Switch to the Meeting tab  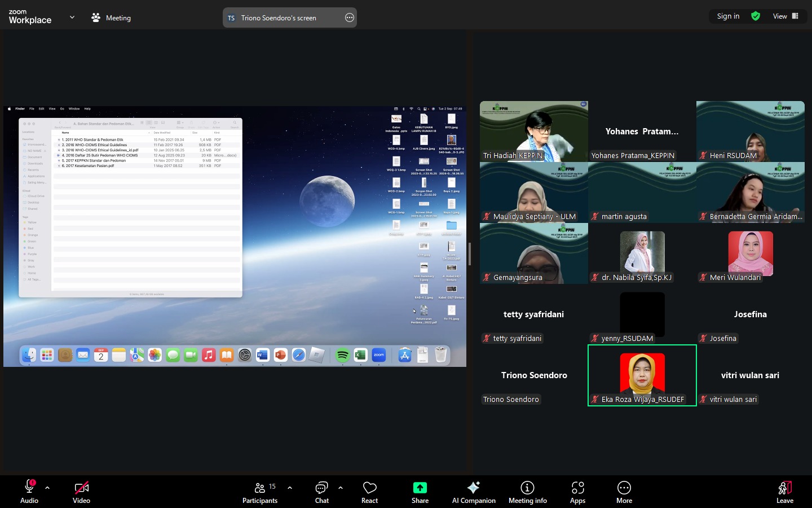click(111, 17)
